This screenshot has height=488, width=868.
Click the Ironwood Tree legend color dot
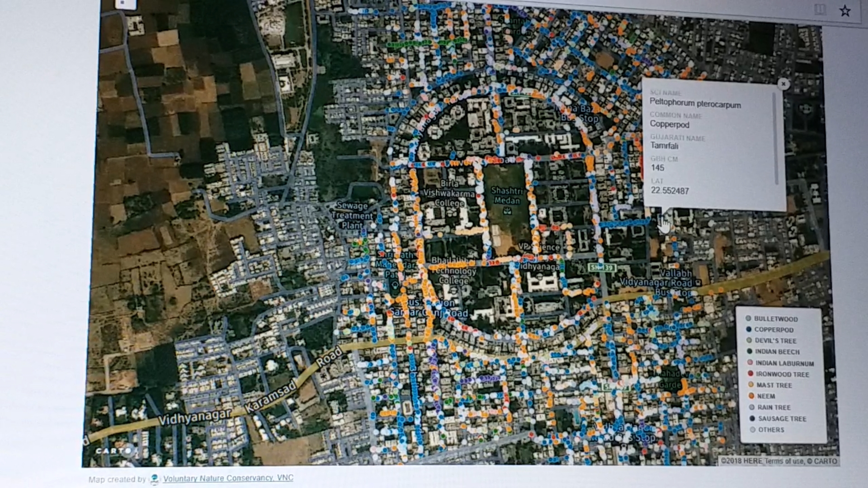pos(750,374)
